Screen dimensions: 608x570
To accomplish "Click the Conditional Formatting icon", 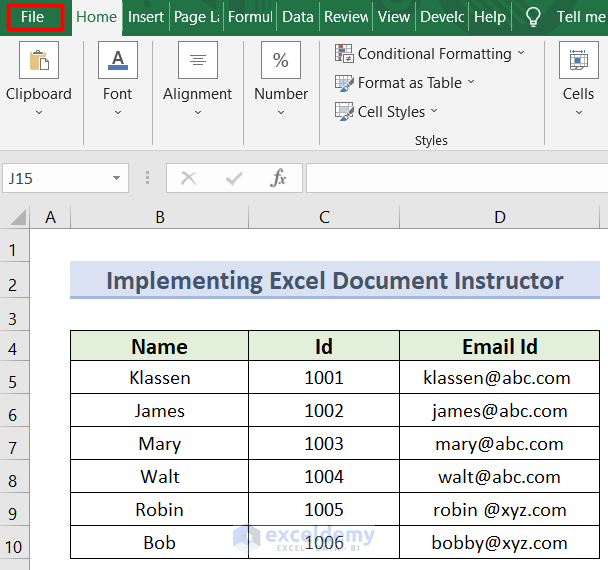I will [x=344, y=53].
